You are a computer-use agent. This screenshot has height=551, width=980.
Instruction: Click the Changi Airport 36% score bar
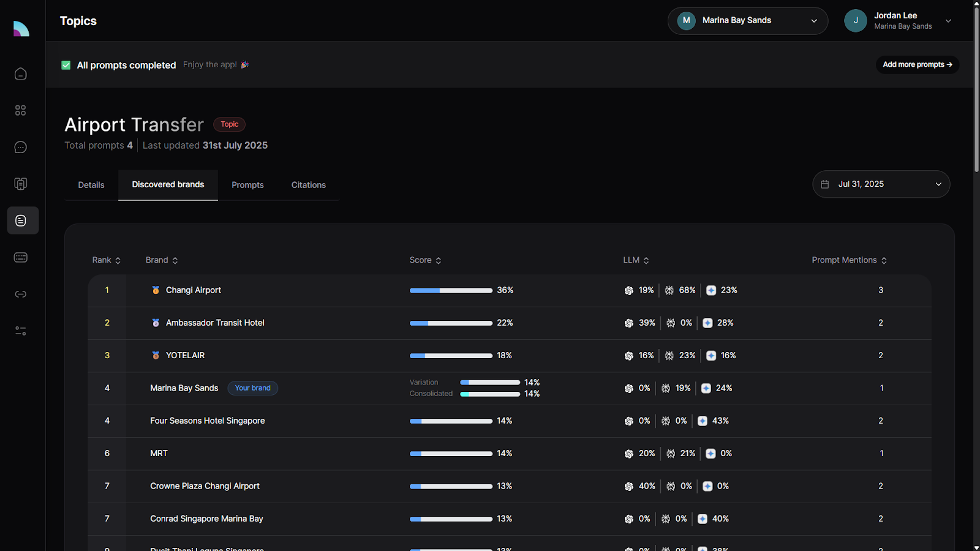[451, 290]
